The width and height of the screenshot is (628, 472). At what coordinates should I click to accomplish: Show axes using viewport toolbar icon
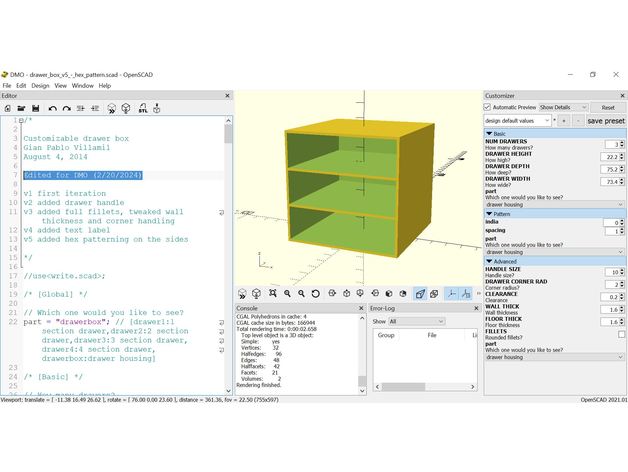tap(452, 293)
